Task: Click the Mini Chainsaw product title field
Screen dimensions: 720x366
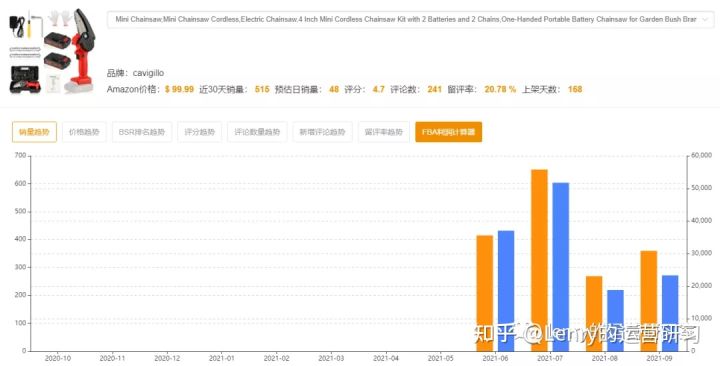Action: (x=410, y=20)
